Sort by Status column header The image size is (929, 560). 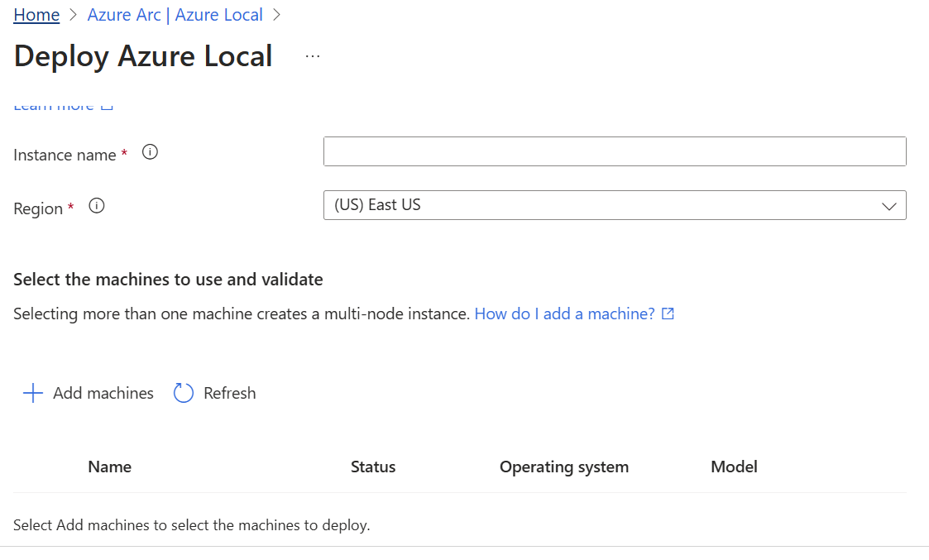[x=372, y=467]
